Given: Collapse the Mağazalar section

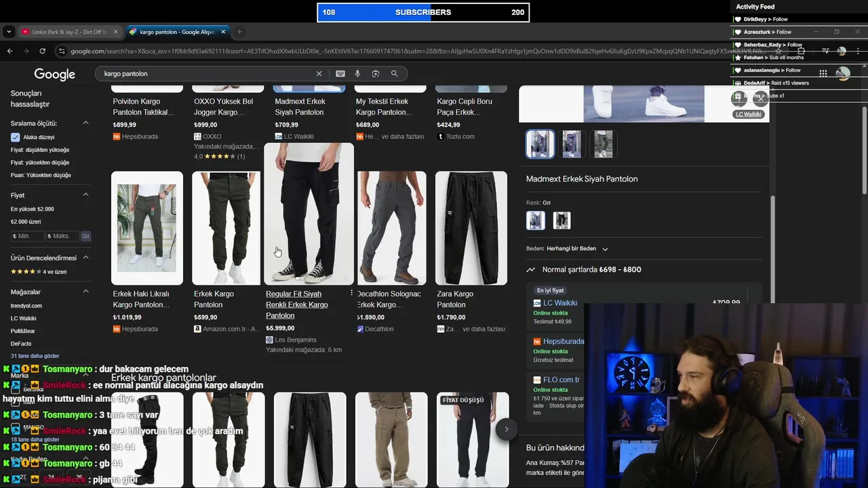Looking at the screenshot, I should (x=85, y=291).
